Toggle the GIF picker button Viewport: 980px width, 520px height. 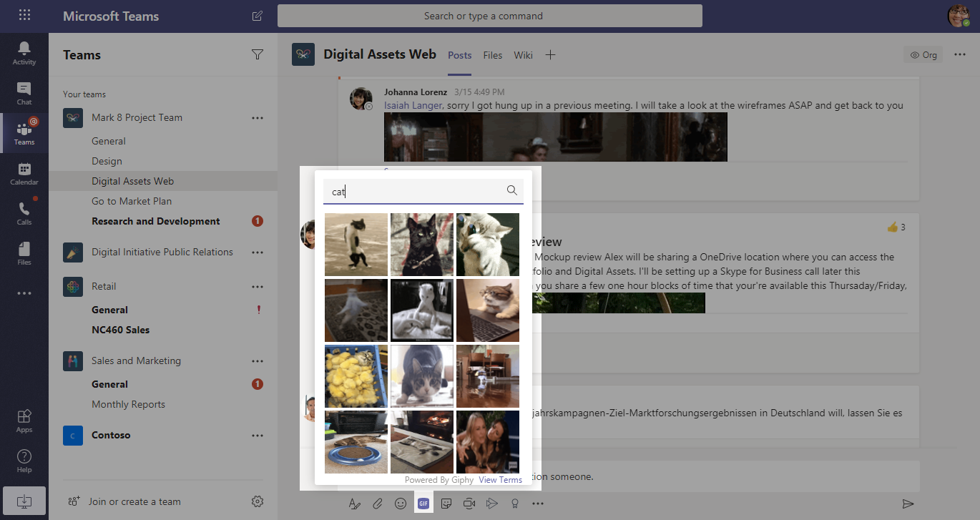pos(423,504)
